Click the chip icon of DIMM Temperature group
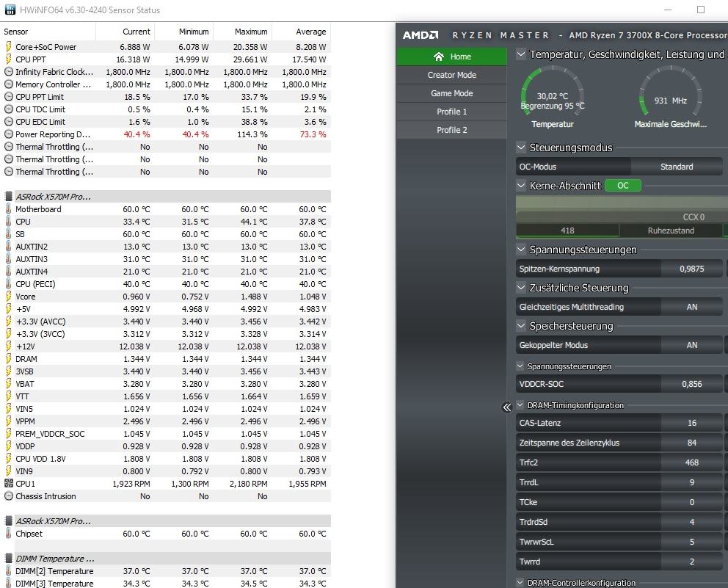The width and height of the screenshot is (728, 588). click(x=8, y=559)
